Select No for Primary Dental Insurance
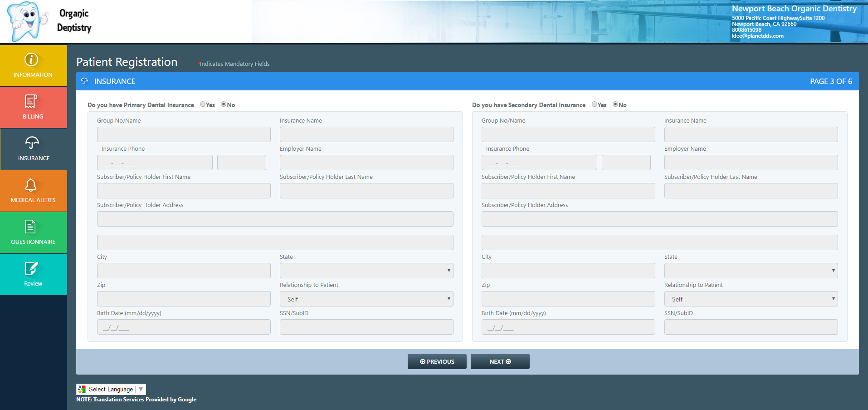Viewport: 868px width, 410px height. (224, 104)
